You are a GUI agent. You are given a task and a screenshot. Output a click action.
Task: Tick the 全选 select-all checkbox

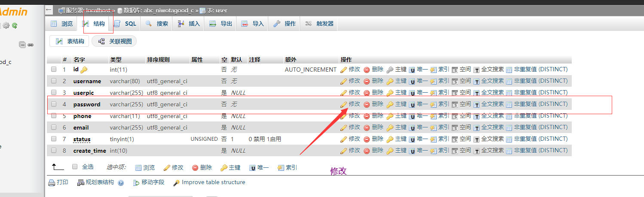[75, 167]
